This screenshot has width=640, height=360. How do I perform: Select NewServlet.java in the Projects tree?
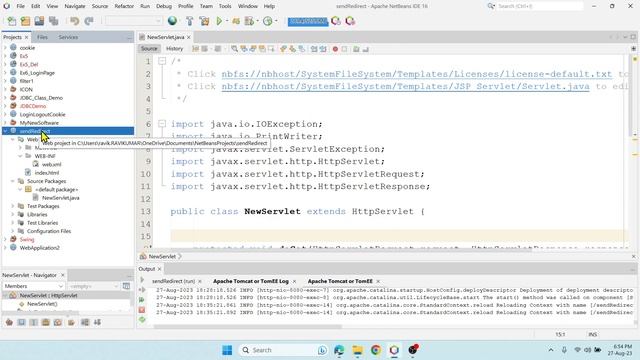(60, 198)
